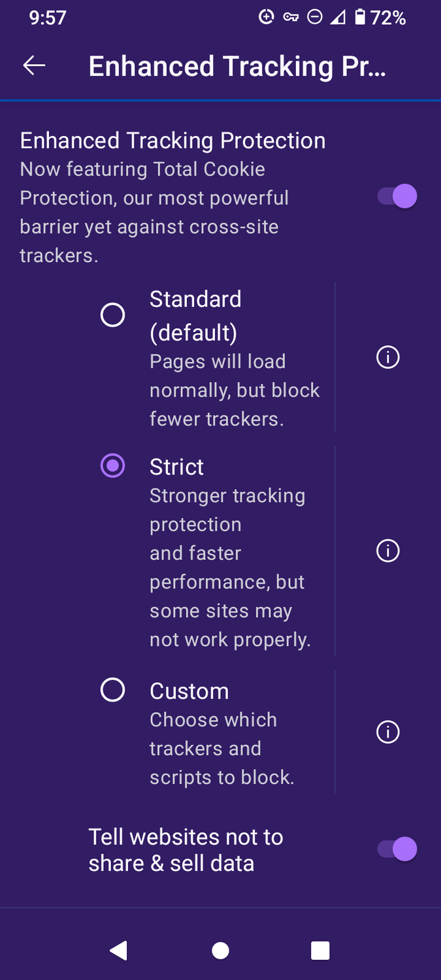
Task: Select the Custom protection level
Action: [112, 689]
